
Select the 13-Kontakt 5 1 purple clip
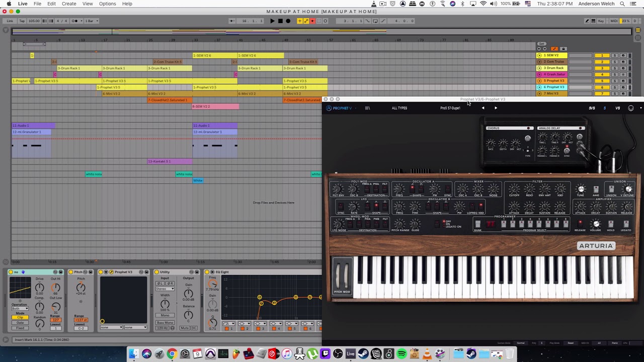pyautogui.click(x=170, y=161)
